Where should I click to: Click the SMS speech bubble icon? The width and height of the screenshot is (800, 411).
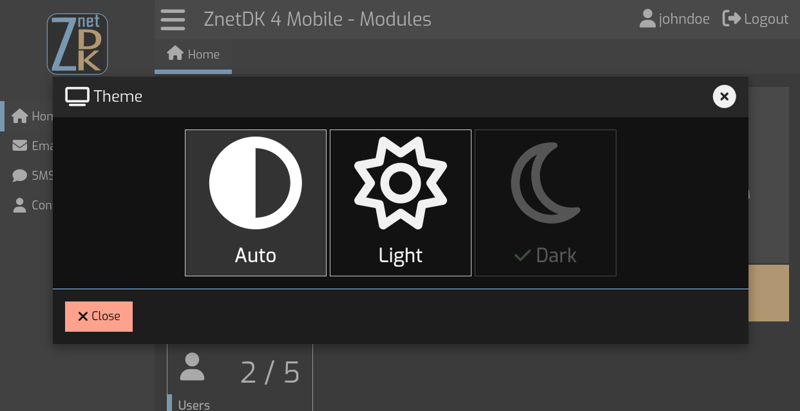coord(20,176)
